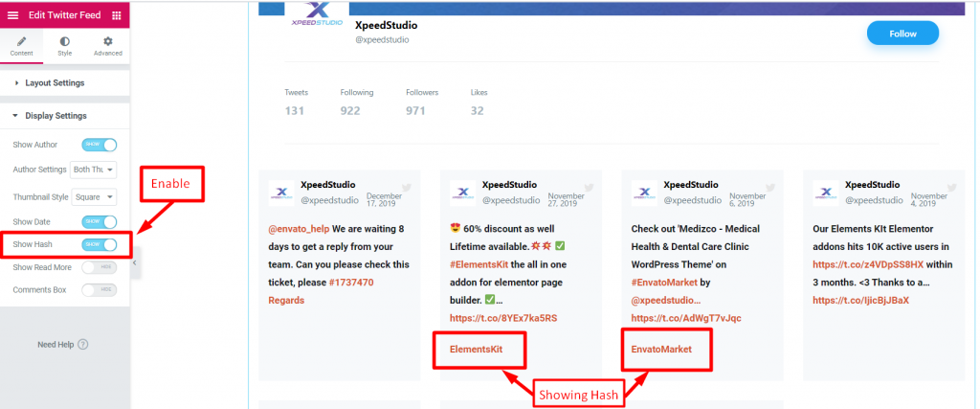Image resolution: width=980 pixels, height=409 pixels.
Task: Click avatar on the November 27 tweet
Action: coord(462,193)
